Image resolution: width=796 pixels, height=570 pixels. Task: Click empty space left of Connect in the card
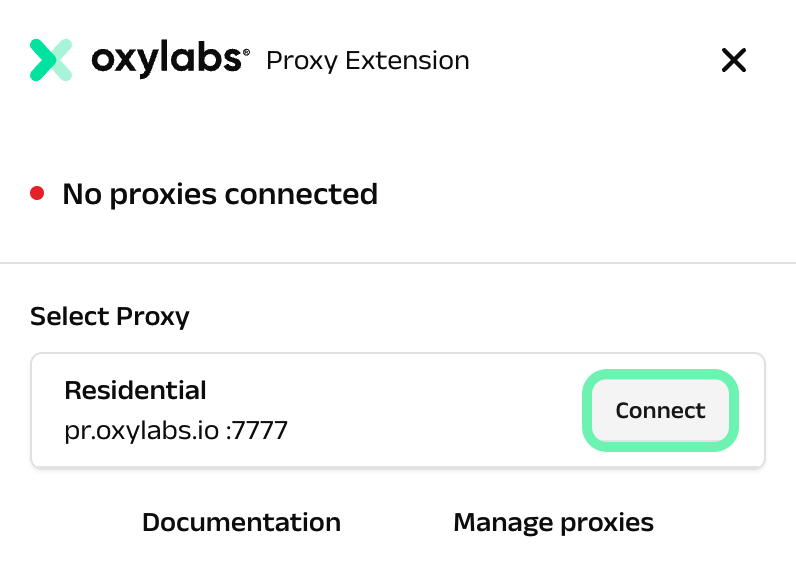pyautogui.click(x=440, y=410)
